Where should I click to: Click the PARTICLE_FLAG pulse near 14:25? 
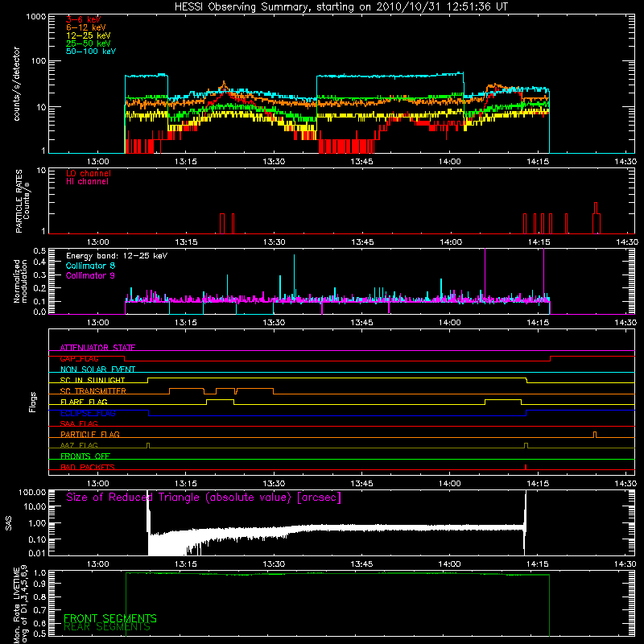595,435
